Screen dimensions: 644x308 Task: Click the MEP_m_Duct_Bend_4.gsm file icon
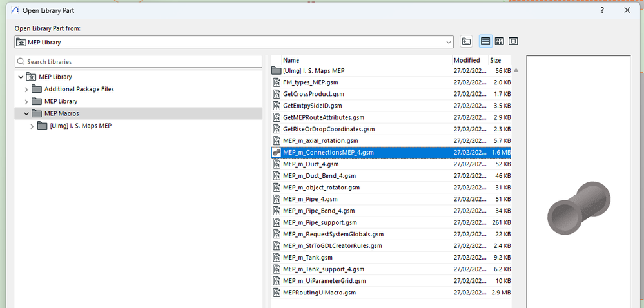pos(277,176)
